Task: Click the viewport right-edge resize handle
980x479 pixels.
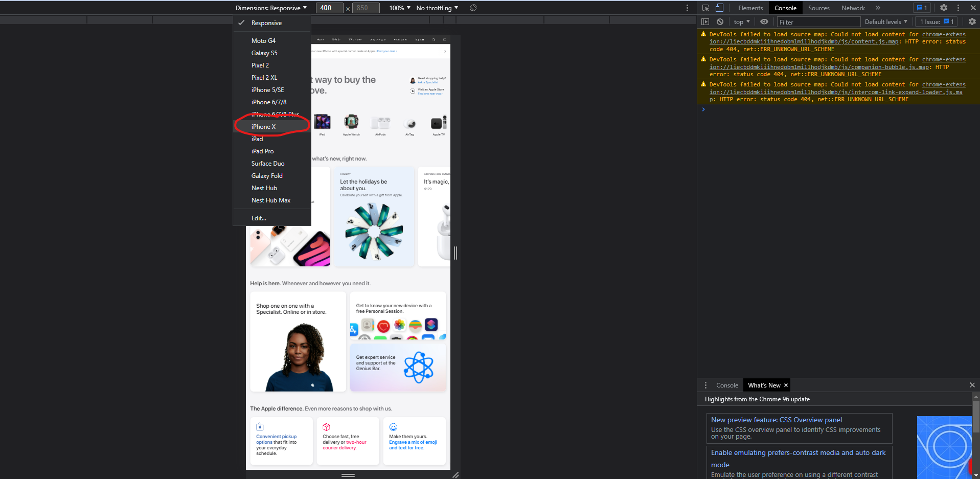Action: [455, 253]
